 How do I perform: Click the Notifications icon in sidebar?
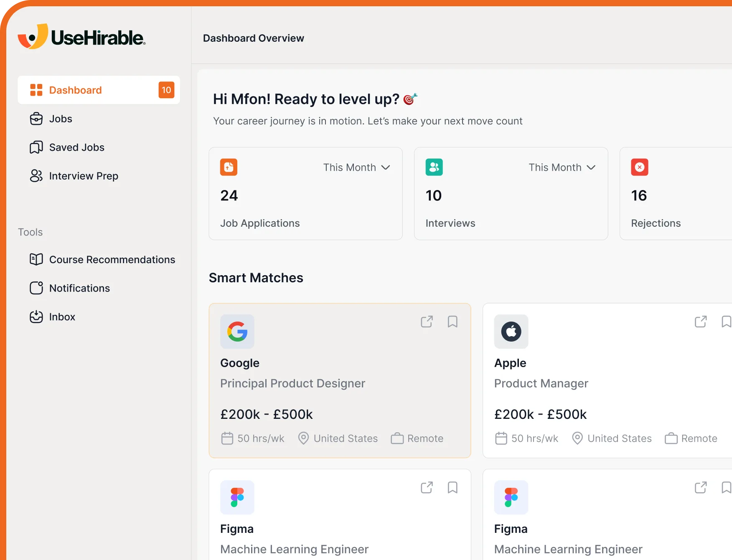coord(36,288)
